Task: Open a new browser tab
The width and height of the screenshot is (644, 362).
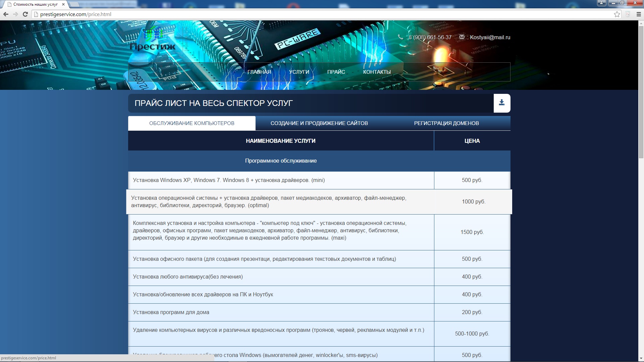Action: point(74,4)
